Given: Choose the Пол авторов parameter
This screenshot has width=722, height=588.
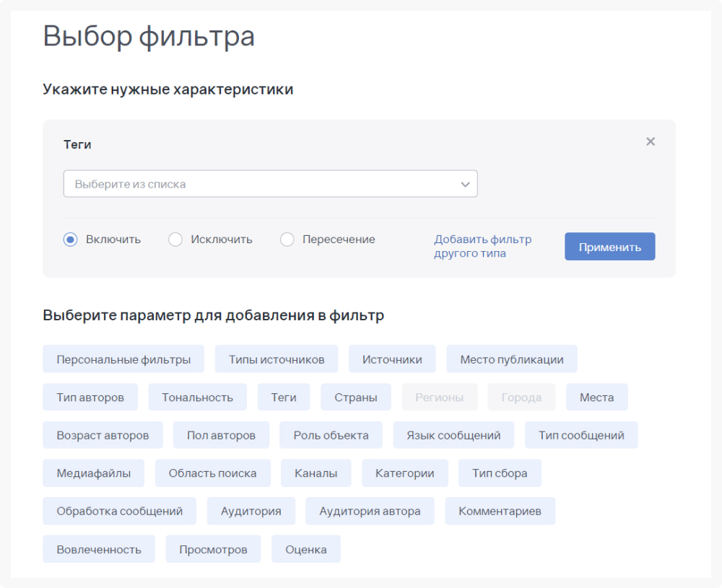Looking at the screenshot, I should point(221,435).
